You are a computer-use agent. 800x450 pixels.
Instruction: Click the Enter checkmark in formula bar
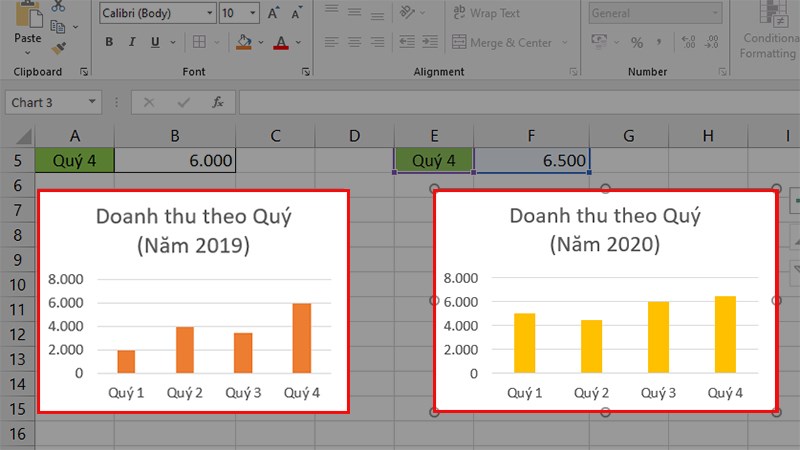(x=184, y=103)
